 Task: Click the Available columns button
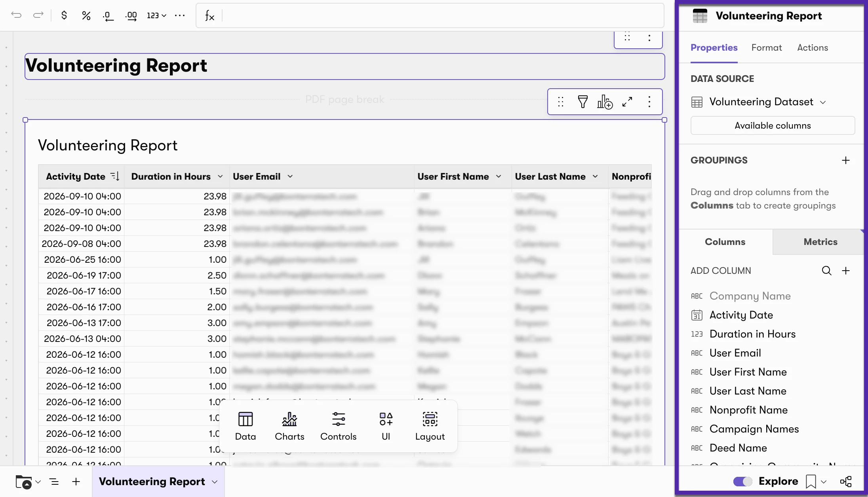pos(773,125)
